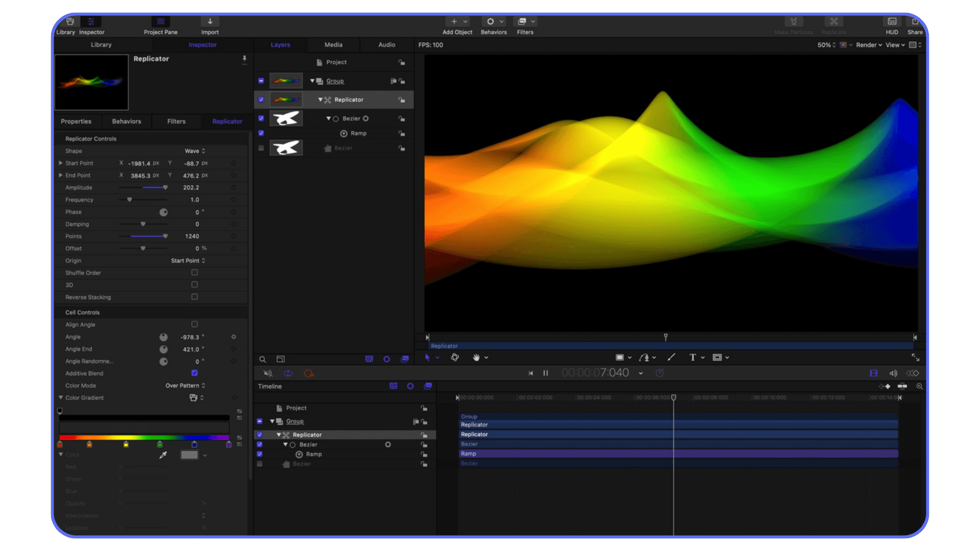Enable the 3D checkbox in Replicator Controls

tap(194, 285)
